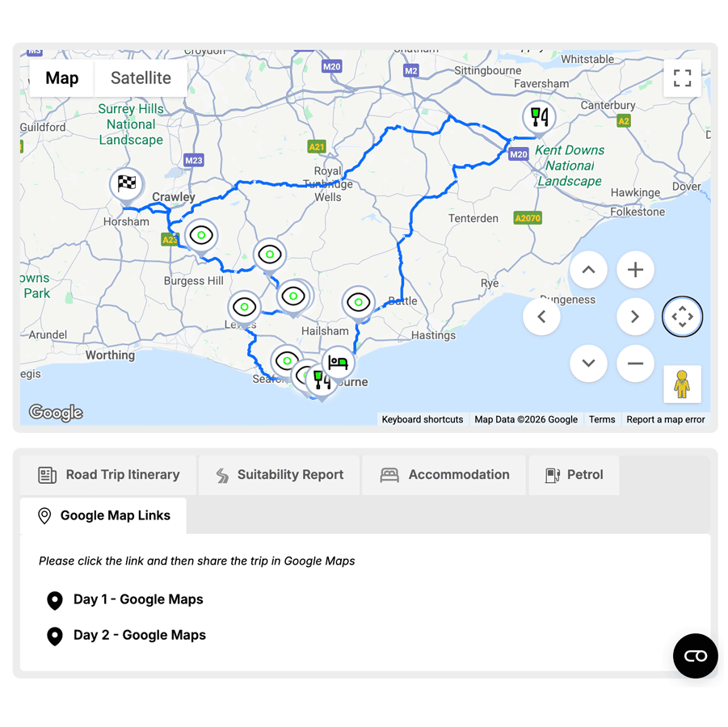
Task: Switch map to Satellite view
Action: tap(141, 78)
